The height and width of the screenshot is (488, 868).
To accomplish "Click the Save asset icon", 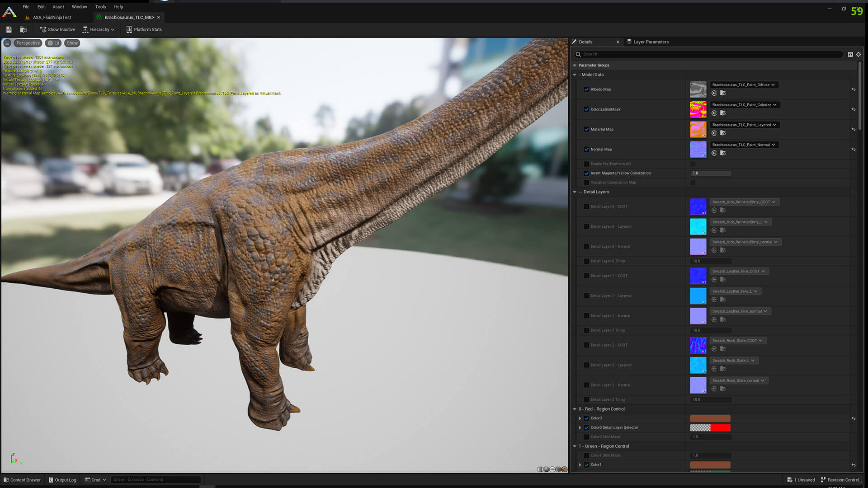I will [8, 29].
